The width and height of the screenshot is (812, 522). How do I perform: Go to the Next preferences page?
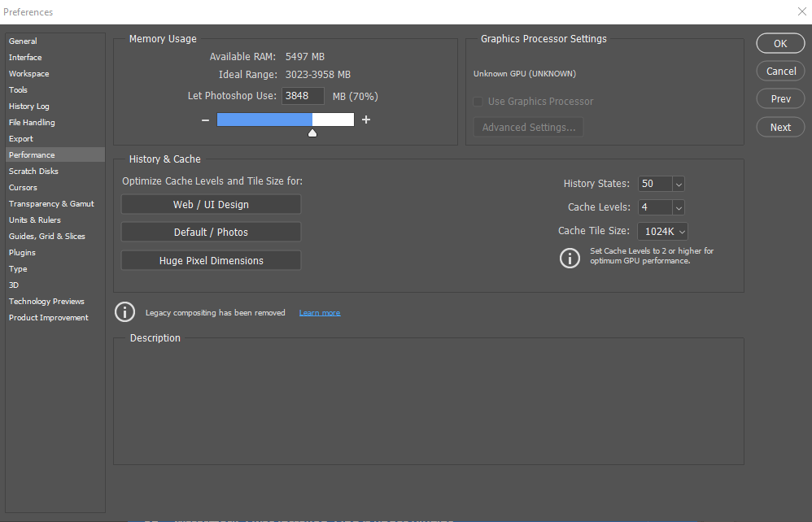(x=779, y=127)
